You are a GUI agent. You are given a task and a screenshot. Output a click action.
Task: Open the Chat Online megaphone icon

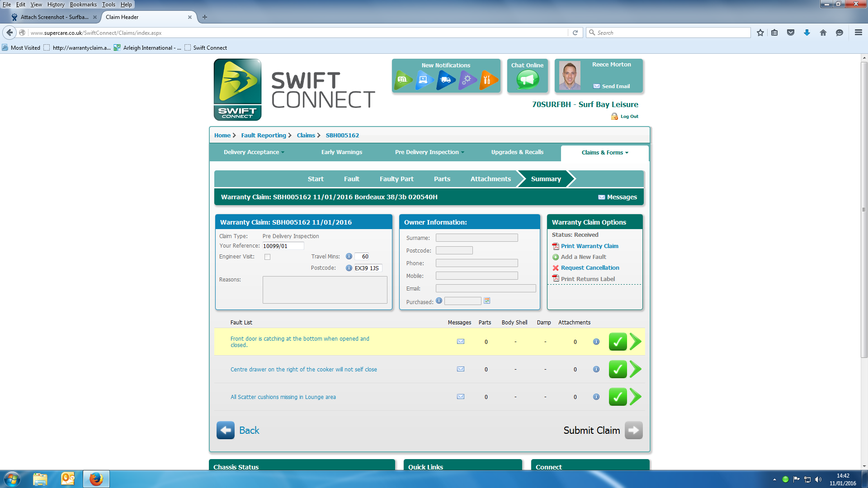[527, 80]
